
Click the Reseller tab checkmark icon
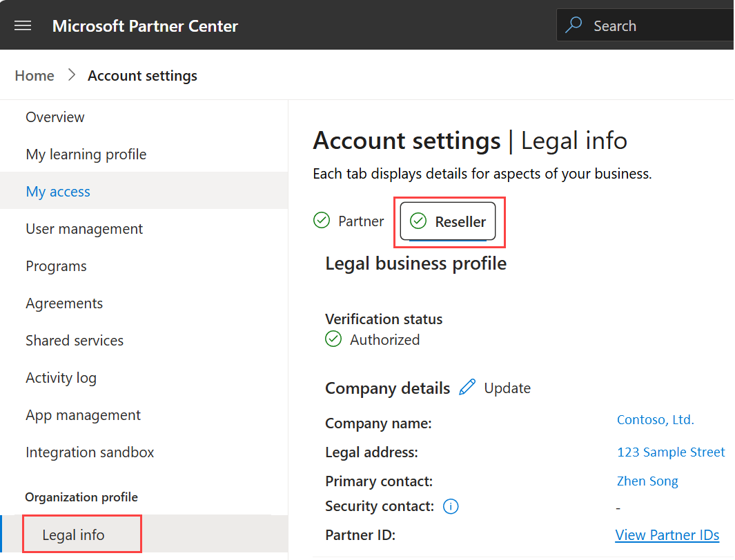(x=418, y=221)
